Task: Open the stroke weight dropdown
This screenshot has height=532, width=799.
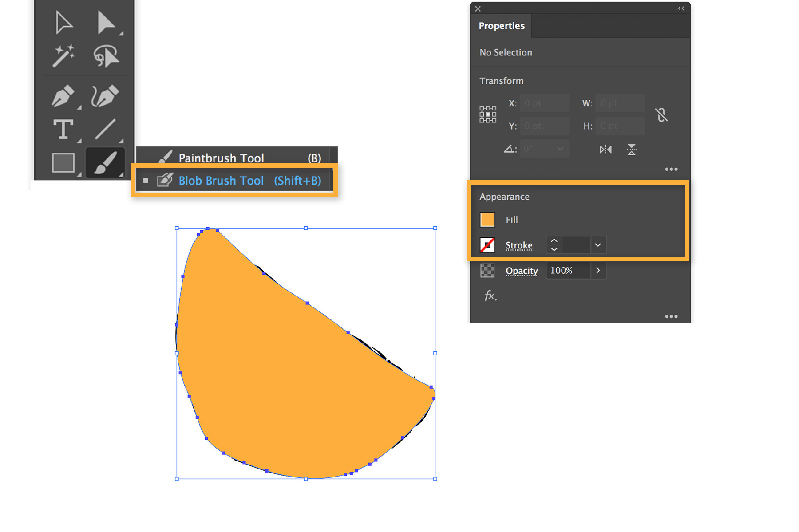Action: (x=598, y=245)
